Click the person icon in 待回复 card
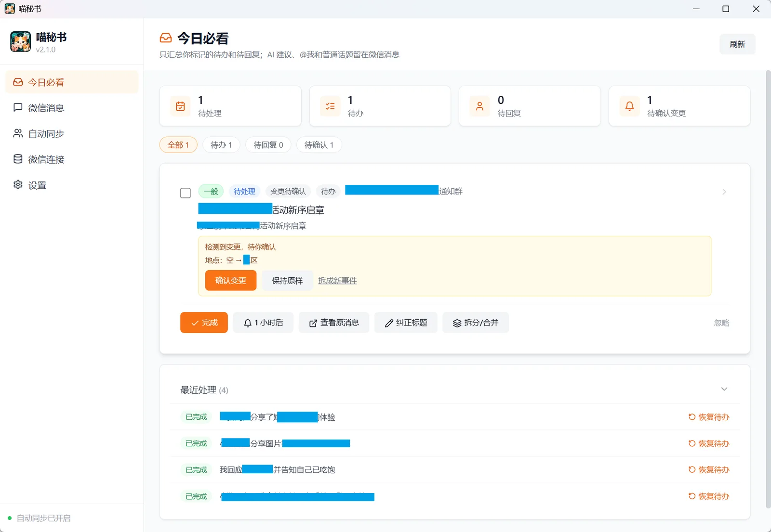771x532 pixels. [479, 106]
